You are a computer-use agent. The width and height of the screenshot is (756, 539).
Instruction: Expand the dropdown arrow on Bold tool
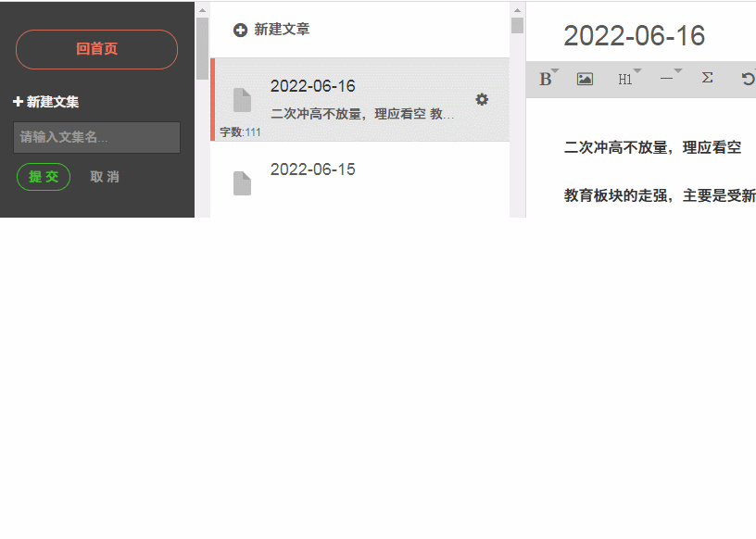(555, 71)
